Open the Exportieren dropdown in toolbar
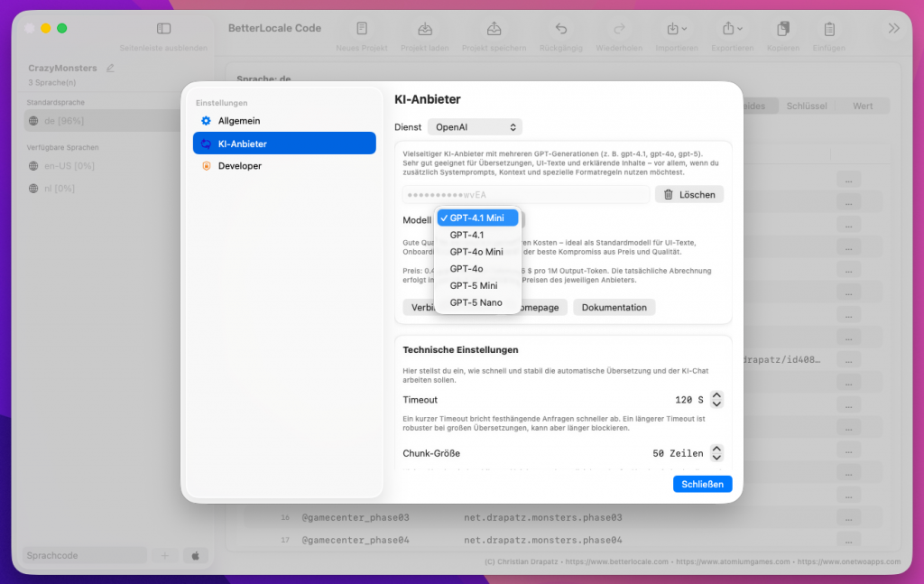This screenshot has height=584, width=924. coord(731,29)
